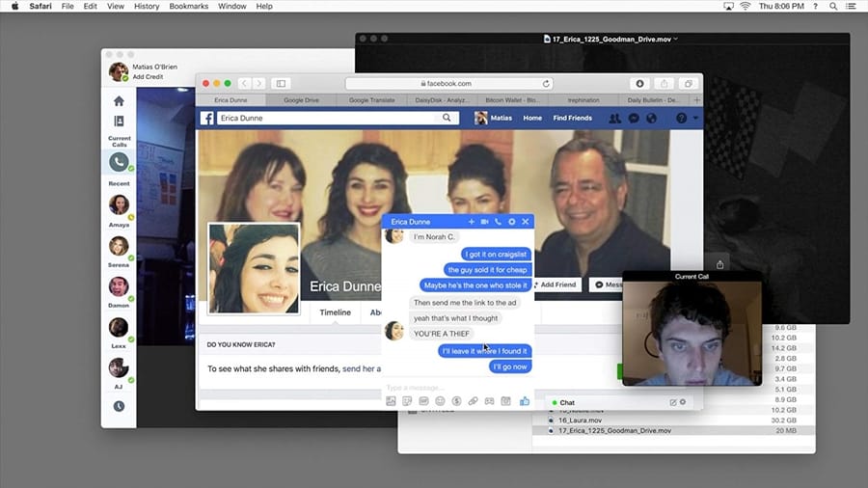This screenshot has width=868, height=488.
Task: Open Matias profile link in Facebook bar
Action: pyautogui.click(x=493, y=118)
